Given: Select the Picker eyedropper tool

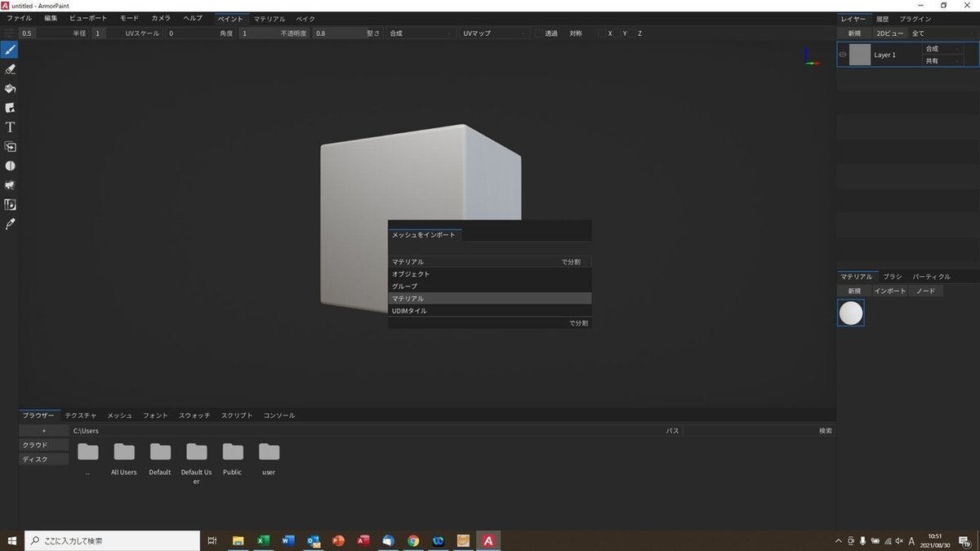Looking at the screenshot, I should (10, 224).
